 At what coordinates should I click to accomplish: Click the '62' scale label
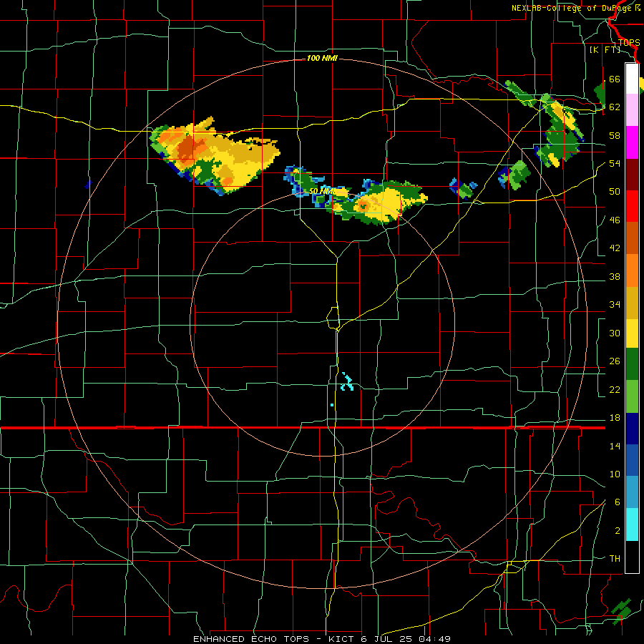coord(615,107)
